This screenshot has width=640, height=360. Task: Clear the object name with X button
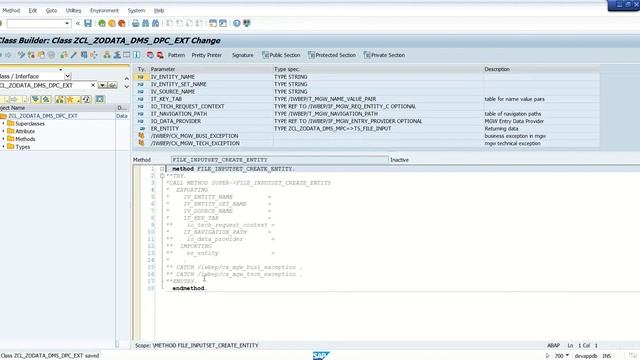click(93, 85)
